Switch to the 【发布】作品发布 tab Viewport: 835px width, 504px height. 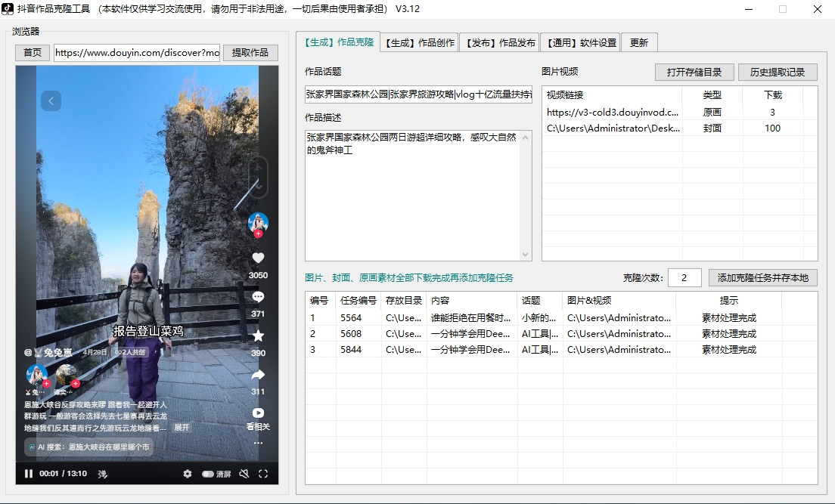pos(499,42)
